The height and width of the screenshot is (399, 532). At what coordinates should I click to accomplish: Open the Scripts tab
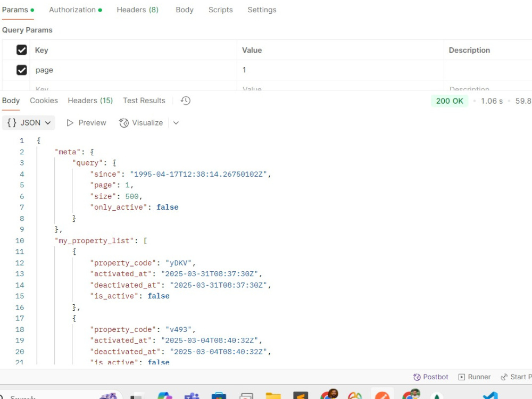click(x=221, y=10)
